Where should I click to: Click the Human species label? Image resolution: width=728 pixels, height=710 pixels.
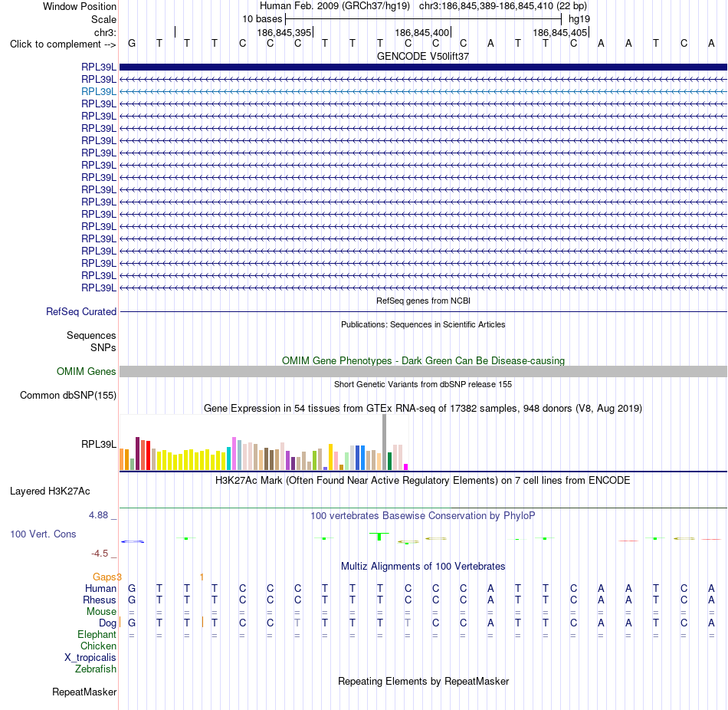point(100,589)
